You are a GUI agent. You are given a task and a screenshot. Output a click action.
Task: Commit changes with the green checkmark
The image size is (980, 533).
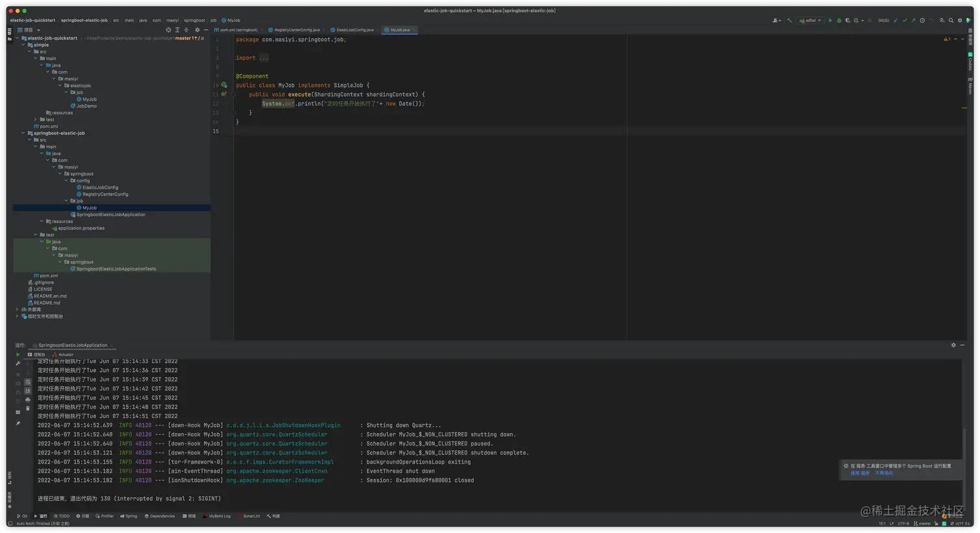905,21
